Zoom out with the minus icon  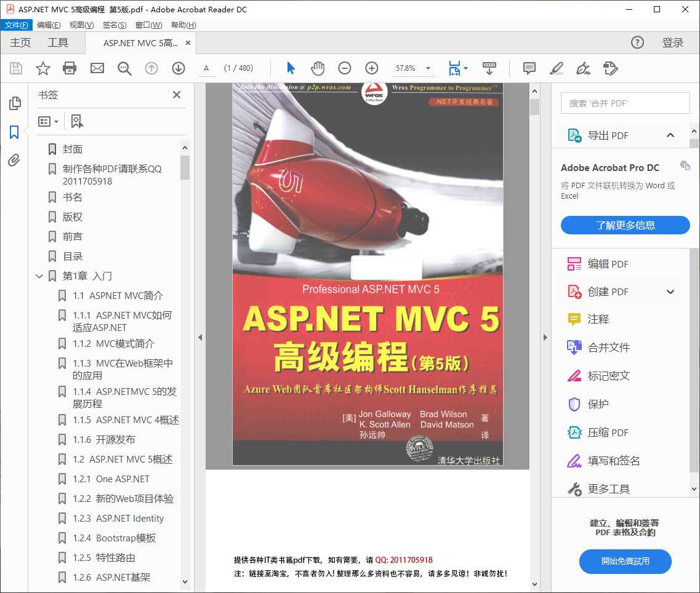coord(344,68)
